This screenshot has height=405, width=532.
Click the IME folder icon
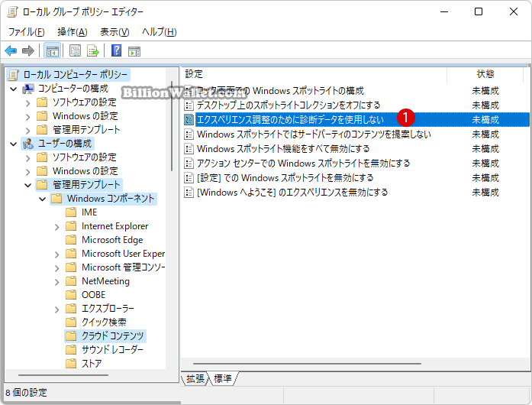click(x=71, y=212)
